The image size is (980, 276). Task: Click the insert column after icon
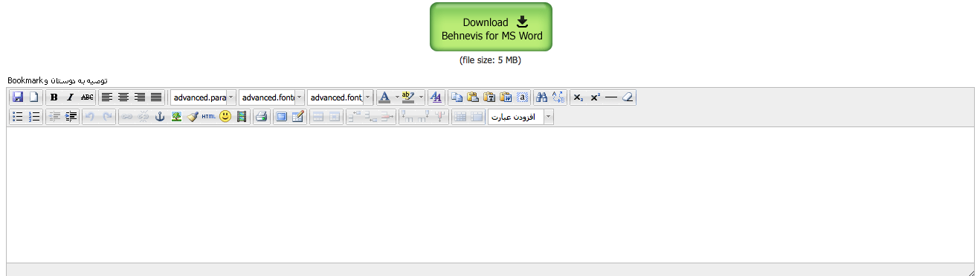(424, 117)
